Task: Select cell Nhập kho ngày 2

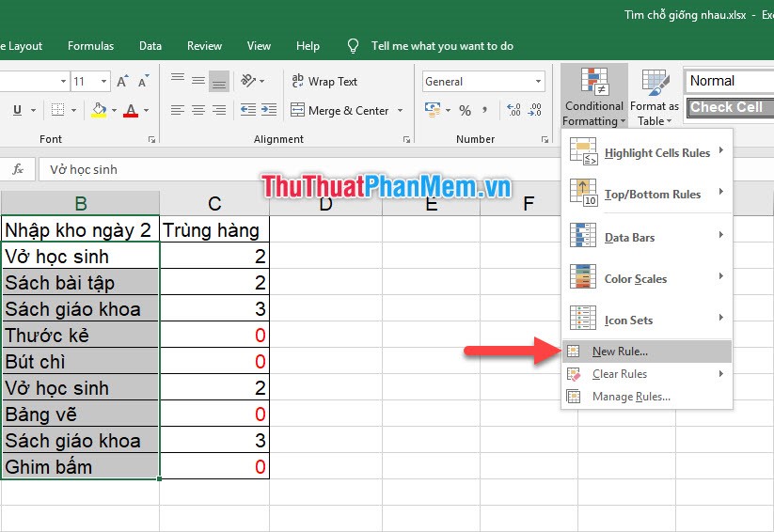Action: point(81,229)
